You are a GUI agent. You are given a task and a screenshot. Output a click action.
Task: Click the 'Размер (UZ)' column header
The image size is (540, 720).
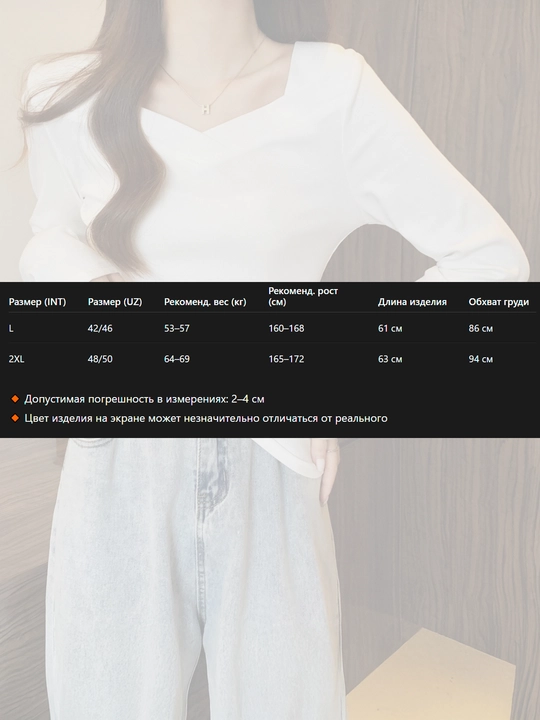115,302
